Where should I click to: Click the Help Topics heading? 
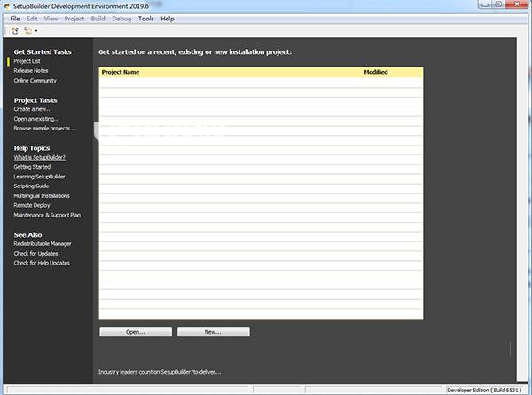tap(32, 148)
